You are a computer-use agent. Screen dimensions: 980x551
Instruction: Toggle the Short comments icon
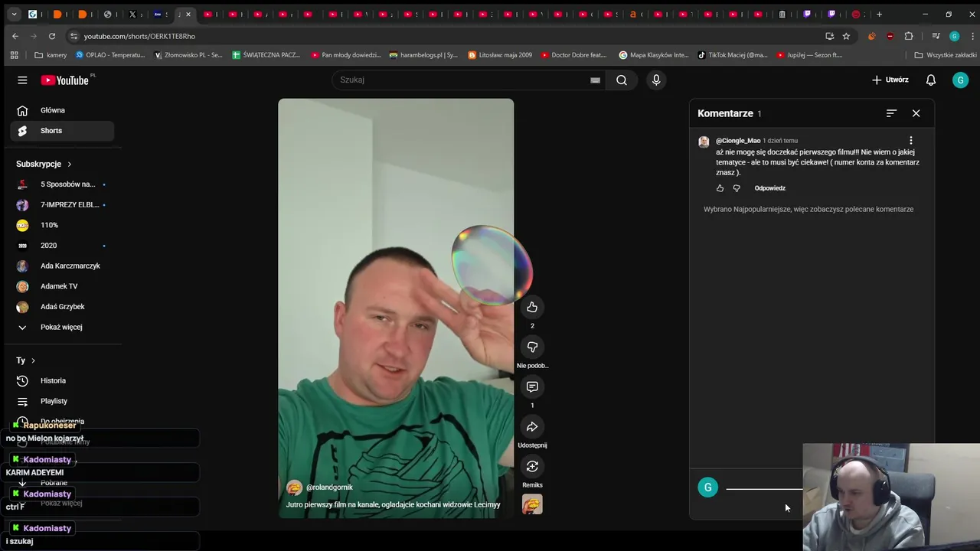pos(532,386)
